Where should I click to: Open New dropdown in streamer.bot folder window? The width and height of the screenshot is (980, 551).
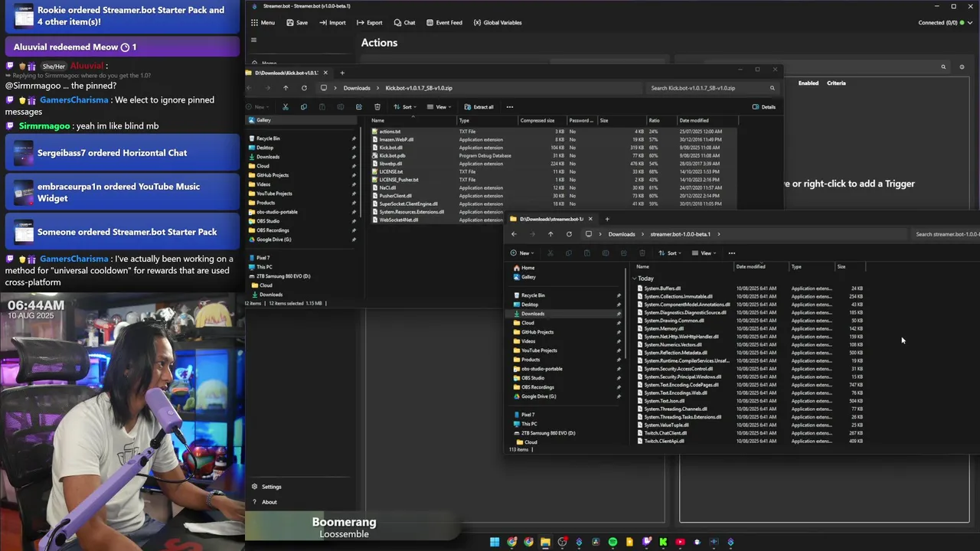[x=521, y=253]
